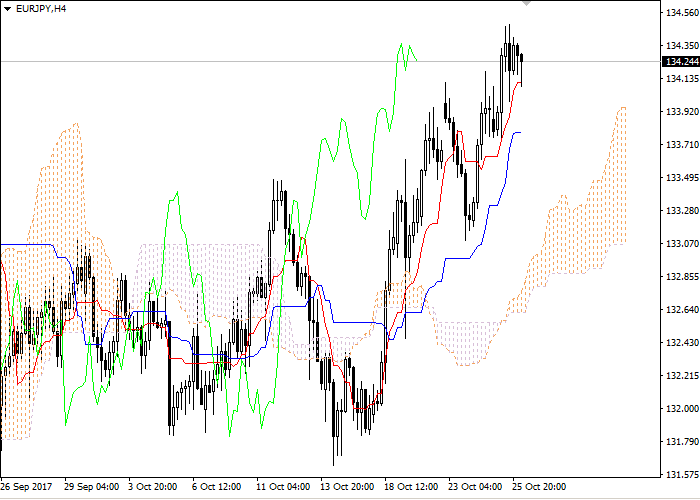Click the 134.135 price scale label

(682, 79)
